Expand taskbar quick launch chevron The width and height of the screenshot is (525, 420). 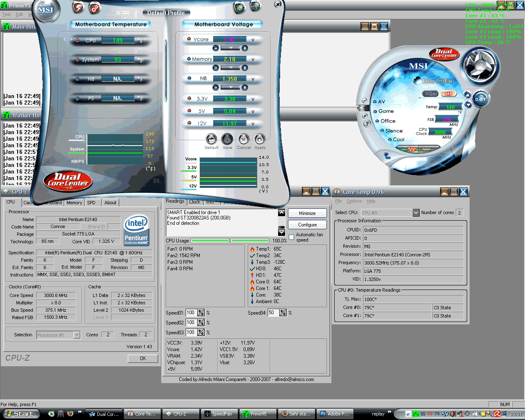[x=80, y=412]
